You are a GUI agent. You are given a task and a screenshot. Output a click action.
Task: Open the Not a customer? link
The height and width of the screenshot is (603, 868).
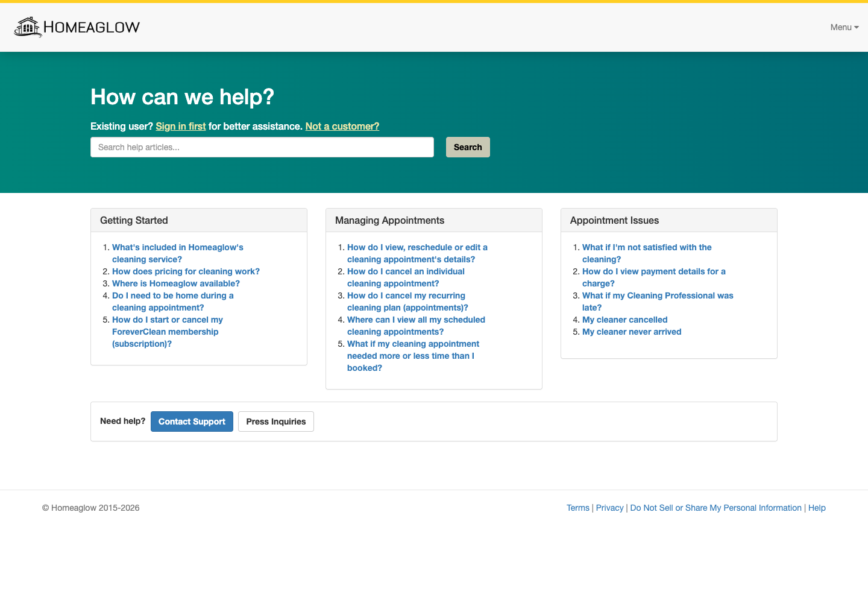pyautogui.click(x=342, y=126)
